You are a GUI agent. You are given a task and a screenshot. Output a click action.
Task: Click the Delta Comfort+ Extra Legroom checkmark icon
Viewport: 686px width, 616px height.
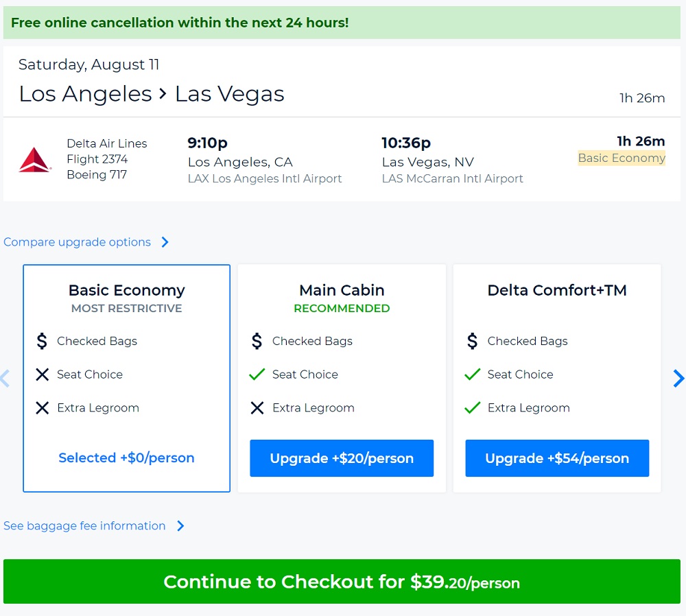click(472, 408)
